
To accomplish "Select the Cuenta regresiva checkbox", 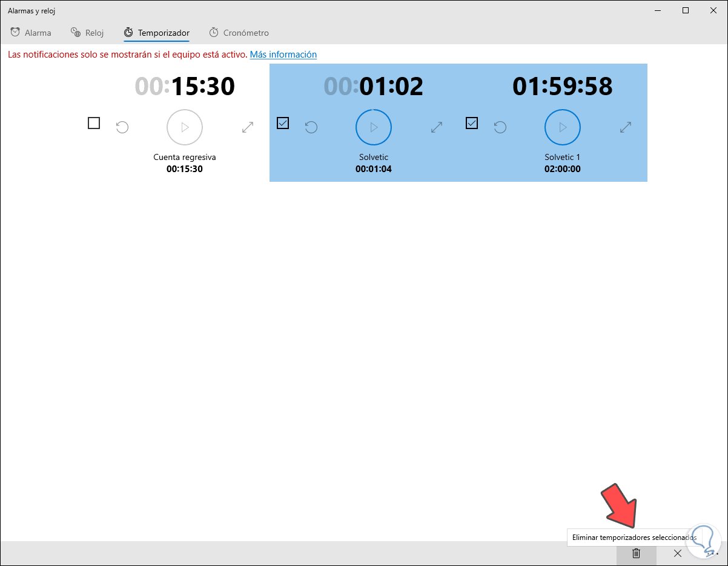I will [x=94, y=123].
